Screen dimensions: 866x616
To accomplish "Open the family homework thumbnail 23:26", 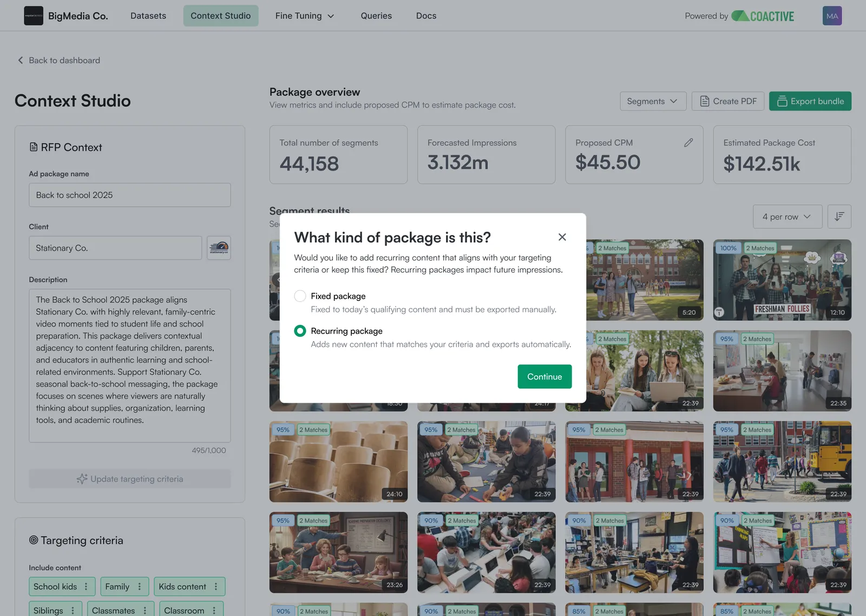I will pos(338,553).
